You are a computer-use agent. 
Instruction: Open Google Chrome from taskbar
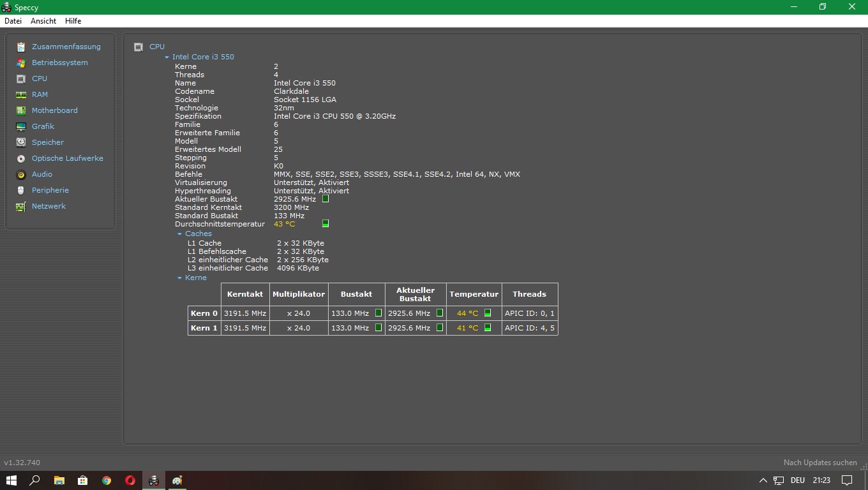(x=107, y=480)
